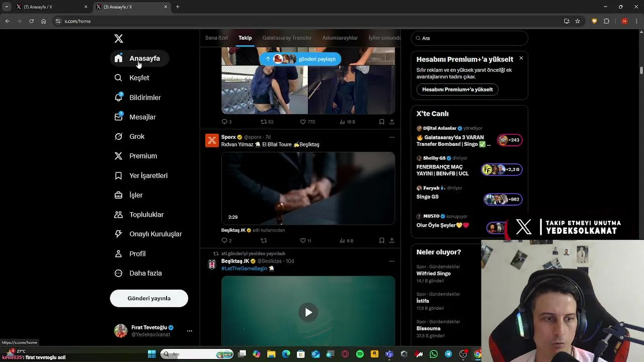Open WhatsApp from the taskbar
Image resolution: width=644 pixels, height=362 pixels.
(434, 354)
